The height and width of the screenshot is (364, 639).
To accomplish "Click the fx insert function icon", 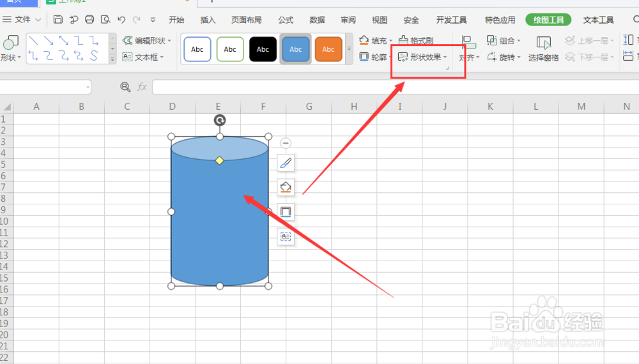I will (142, 87).
